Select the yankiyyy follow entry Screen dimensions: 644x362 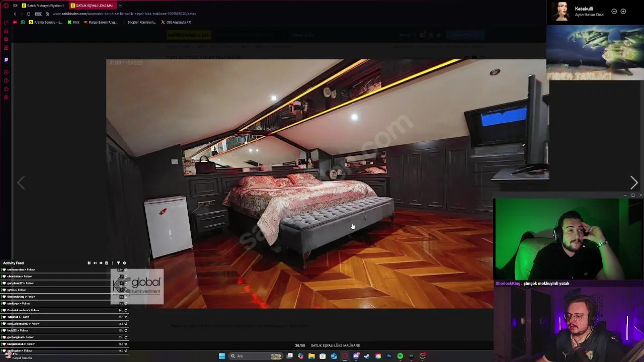coord(64,303)
